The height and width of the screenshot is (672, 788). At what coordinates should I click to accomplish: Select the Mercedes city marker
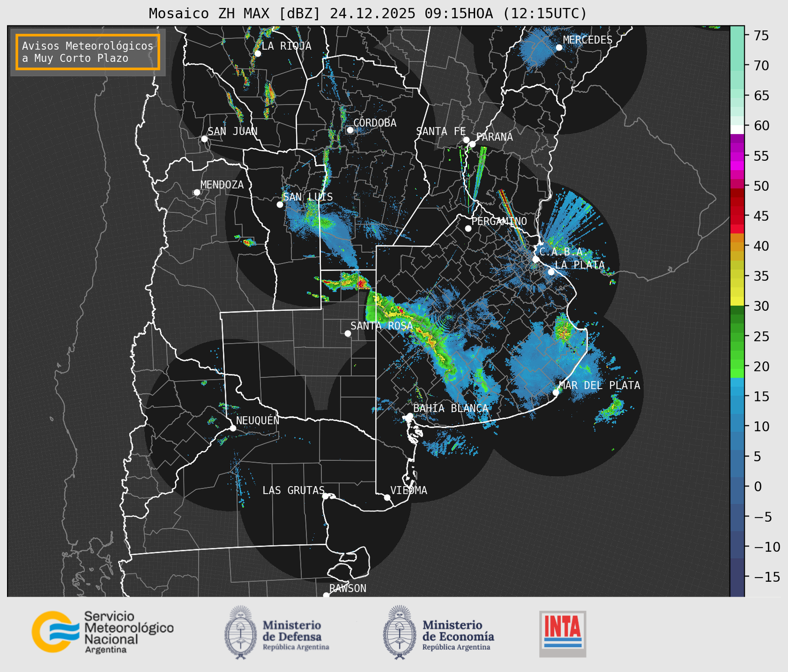tap(559, 48)
